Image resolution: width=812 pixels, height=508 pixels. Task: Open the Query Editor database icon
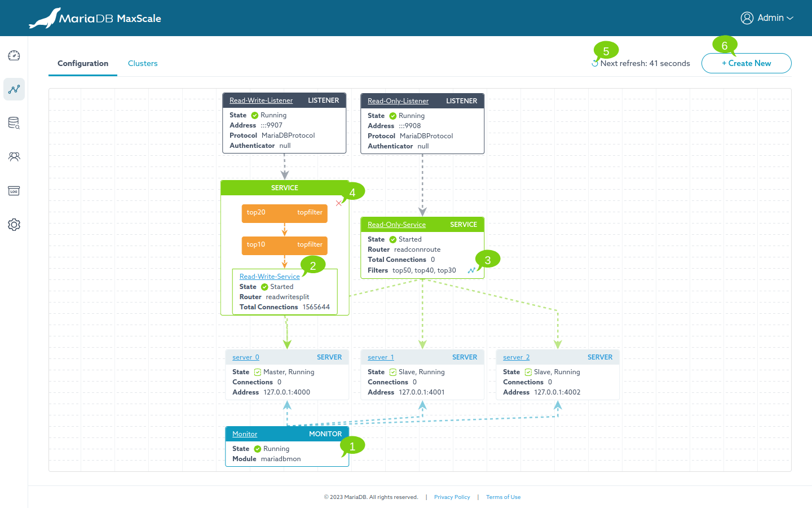[14, 123]
